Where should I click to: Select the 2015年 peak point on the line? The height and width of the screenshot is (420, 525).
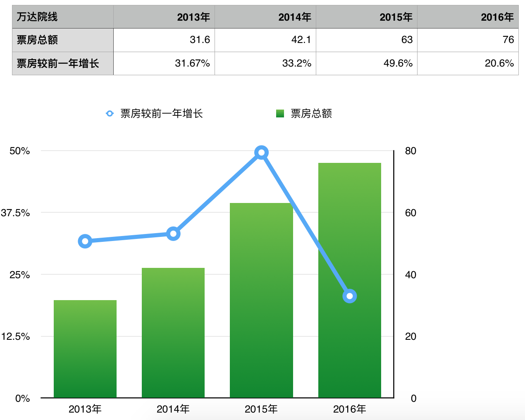pos(261,153)
